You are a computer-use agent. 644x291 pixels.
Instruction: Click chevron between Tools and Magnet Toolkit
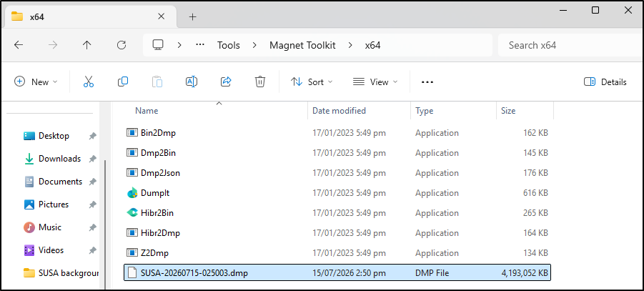(x=254, y=45)
